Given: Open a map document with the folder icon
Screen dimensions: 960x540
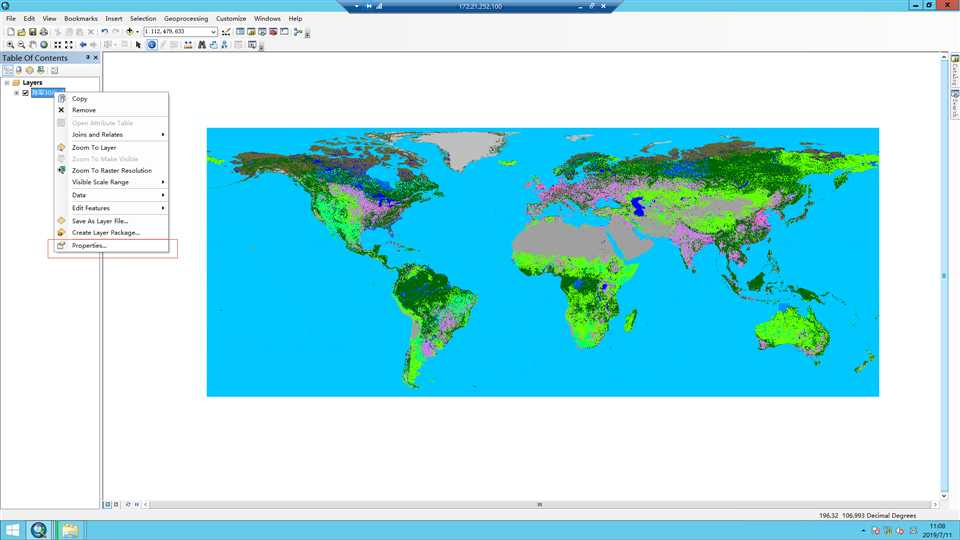Looking at the screenshot, I should point(21,32).
